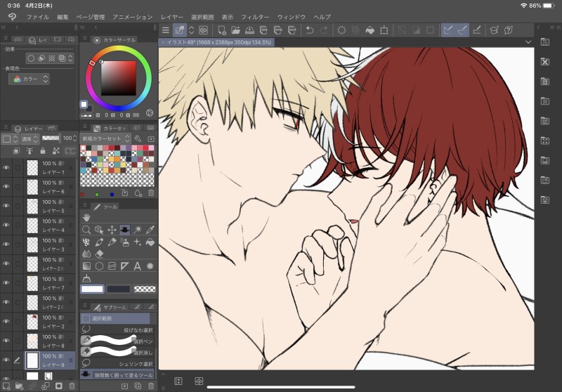
Task: Select the gradient square tool
Action: coord(86,266)
